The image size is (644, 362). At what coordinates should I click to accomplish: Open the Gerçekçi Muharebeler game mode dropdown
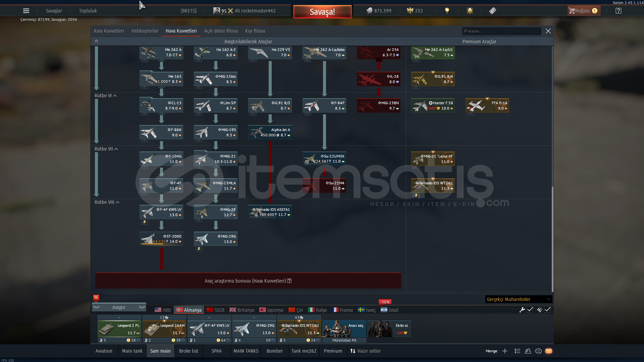pyautogui.click(x=518, y=299)
